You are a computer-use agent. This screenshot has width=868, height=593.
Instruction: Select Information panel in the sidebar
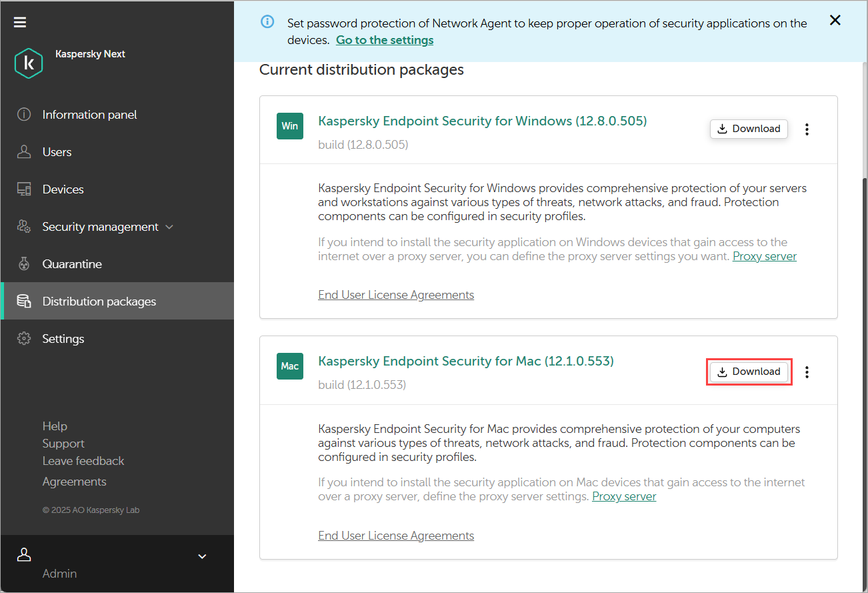[89, 114]
